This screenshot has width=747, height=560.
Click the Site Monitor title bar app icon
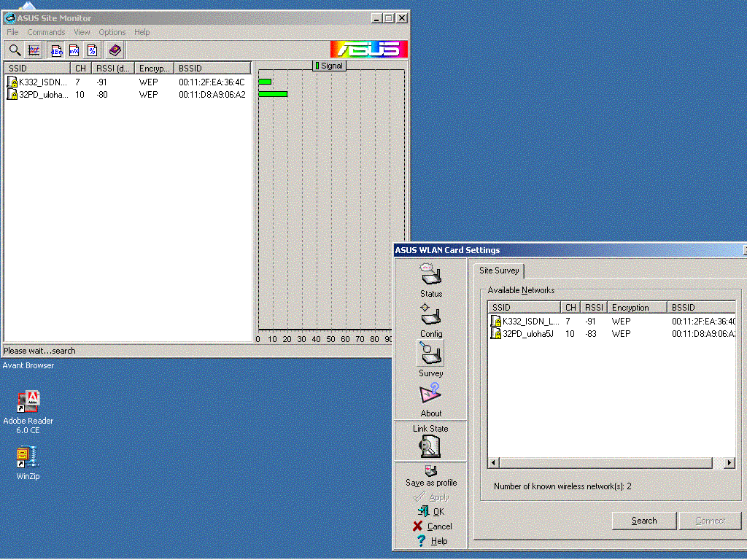(9, 18)
